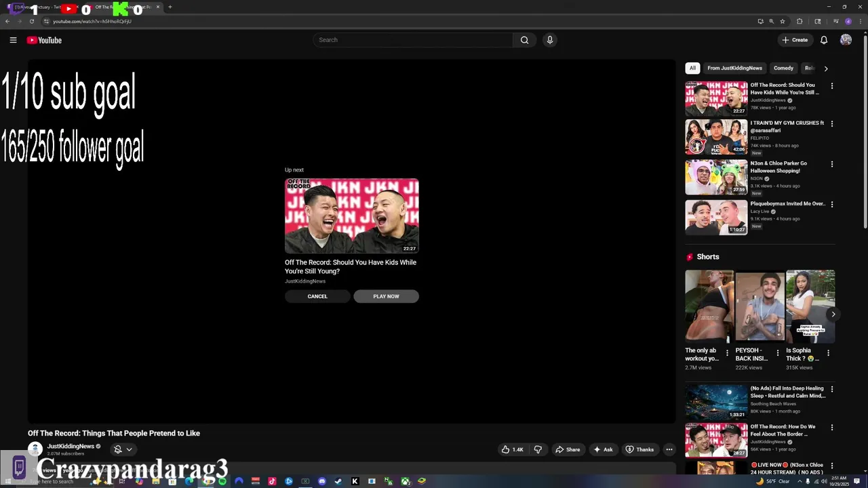Open options for 'The only ab workout' short
The image size is (868, 488).
727,353
